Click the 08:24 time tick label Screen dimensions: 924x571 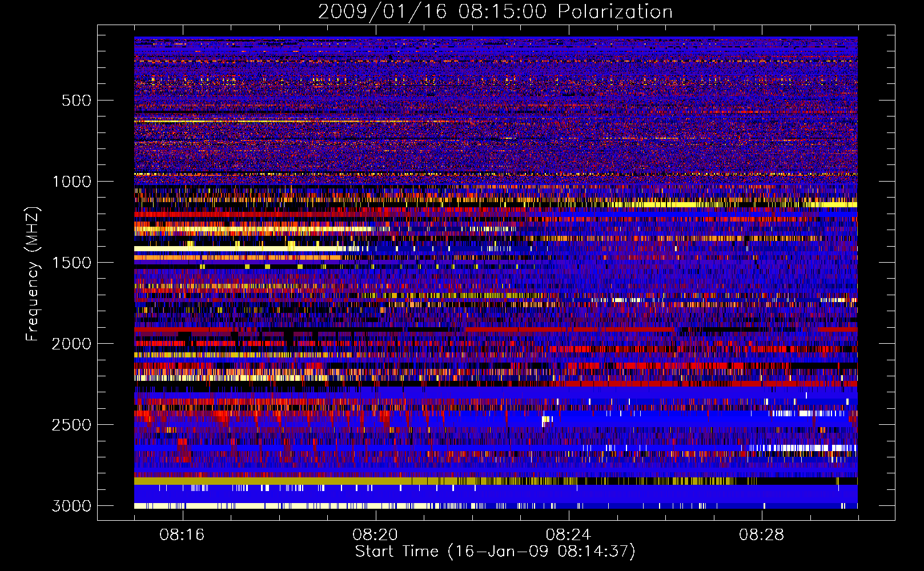tap(568, 535)
